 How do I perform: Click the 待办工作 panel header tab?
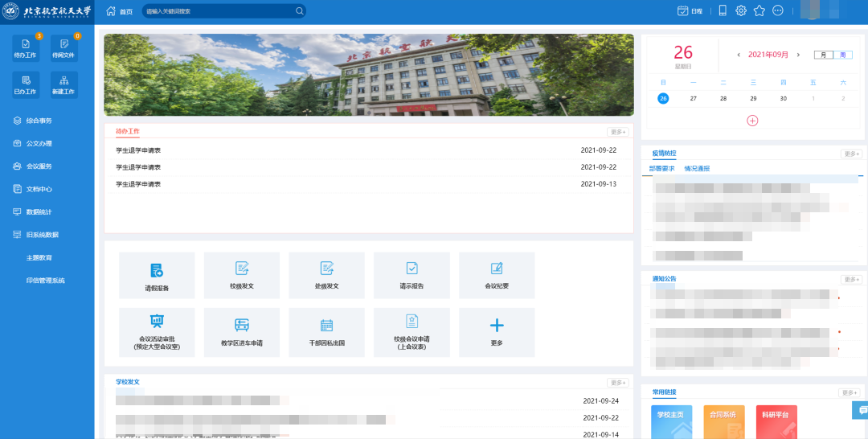click(127, 132)
